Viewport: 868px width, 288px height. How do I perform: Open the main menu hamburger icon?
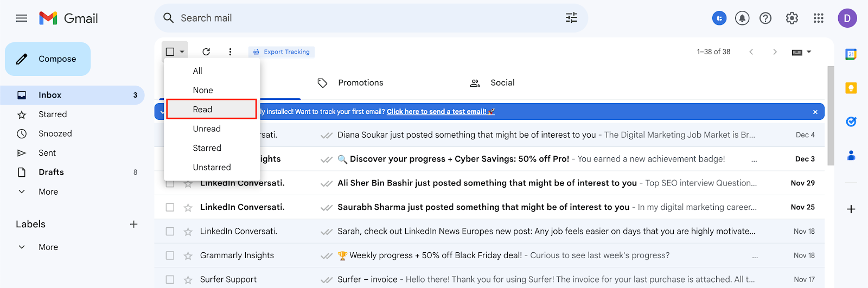(x=22, y=18)
